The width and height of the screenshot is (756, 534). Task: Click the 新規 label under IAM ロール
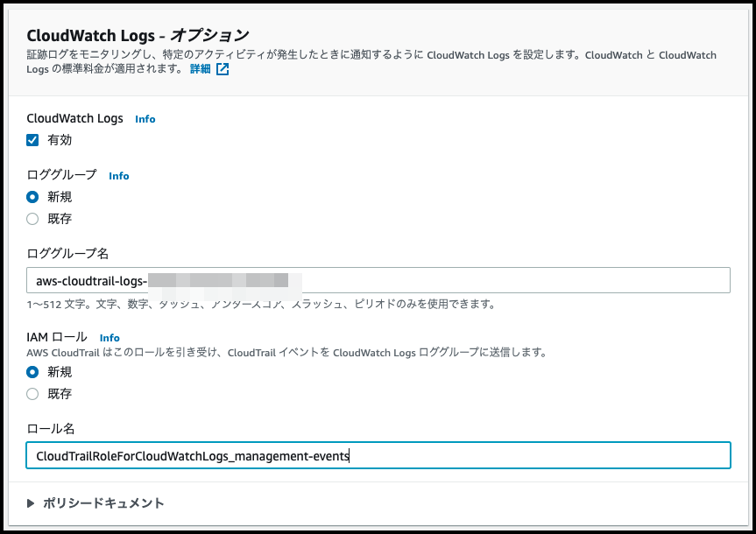60,371
